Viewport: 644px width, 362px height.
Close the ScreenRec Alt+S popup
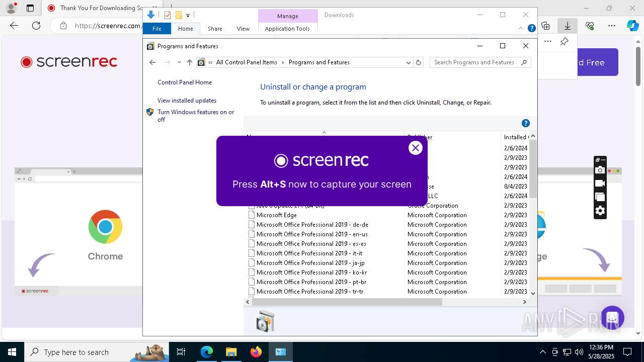pos(415,148)
